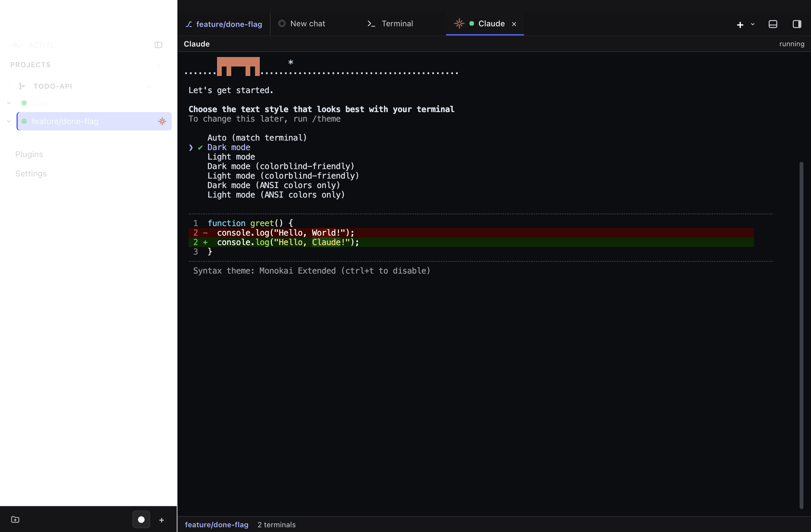Close the Claude tab
This screenshot has width=811, height=532.
coord(514,24)
